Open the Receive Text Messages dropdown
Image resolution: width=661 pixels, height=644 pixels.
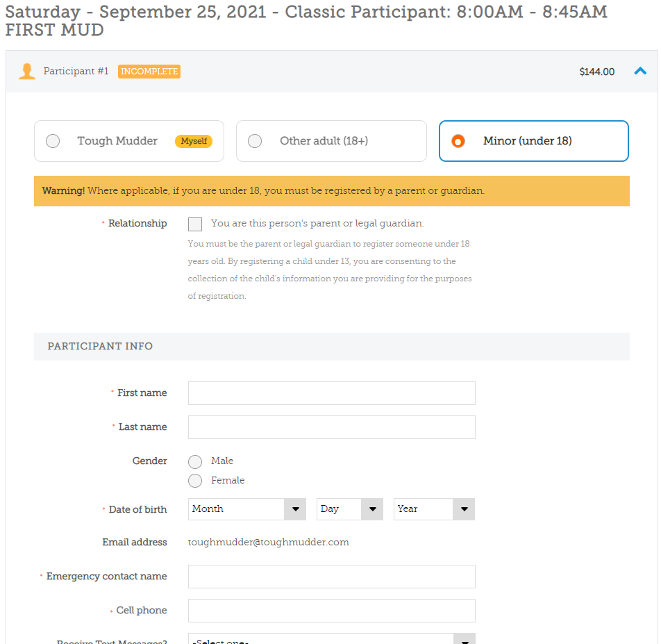[x=331, y=639]
